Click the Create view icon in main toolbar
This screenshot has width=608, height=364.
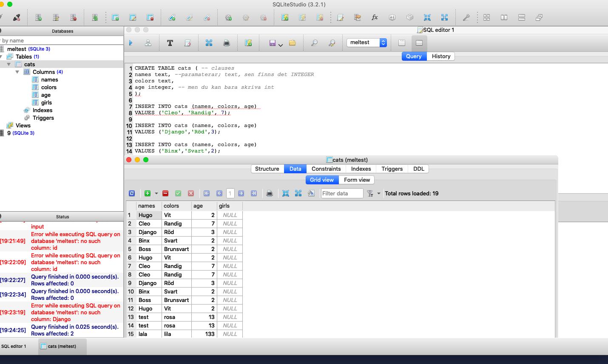pos(285,17)
